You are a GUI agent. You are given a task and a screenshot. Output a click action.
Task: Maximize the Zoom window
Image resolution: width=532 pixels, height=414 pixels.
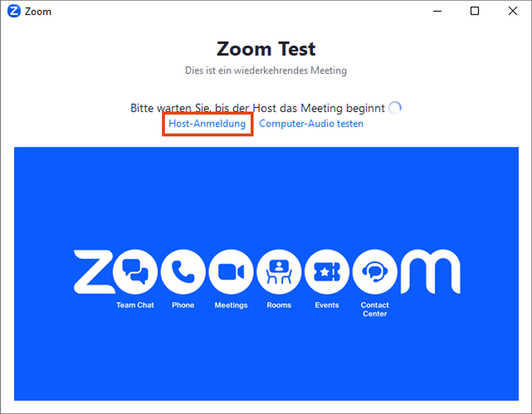tap(475, 11)
